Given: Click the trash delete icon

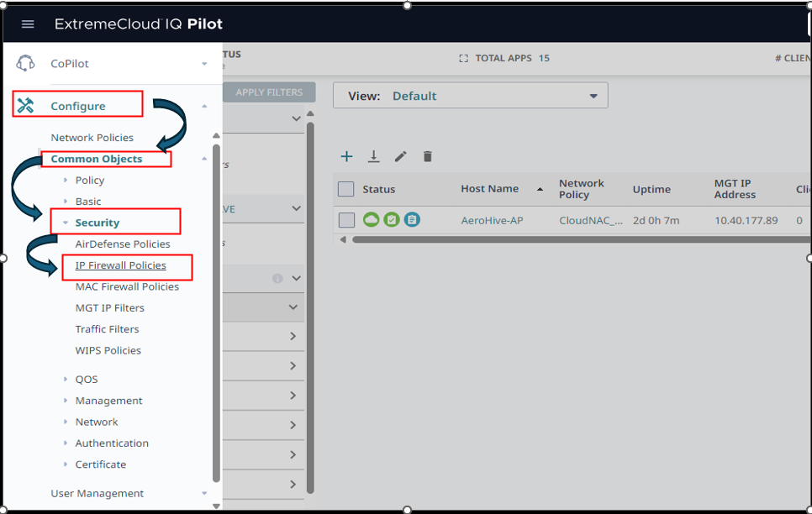Looking at the screenshot, I should pos(427,156).
